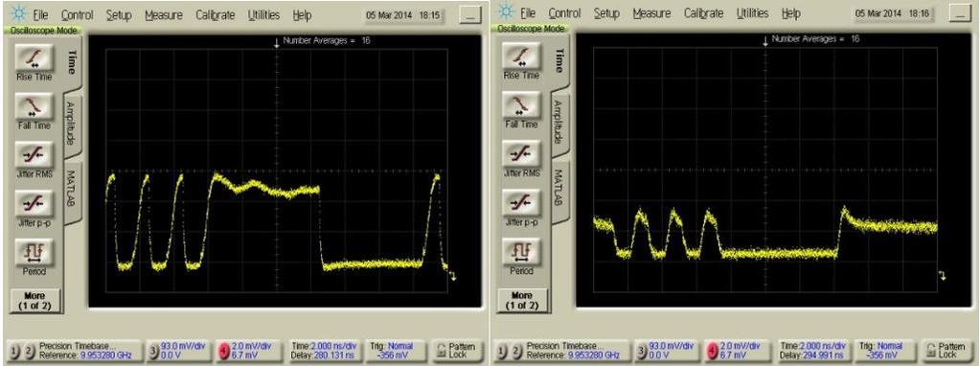Expand More (1 of 2) in 18:16 window
Screen dimensions: 980x366
(x=522, y=301)
